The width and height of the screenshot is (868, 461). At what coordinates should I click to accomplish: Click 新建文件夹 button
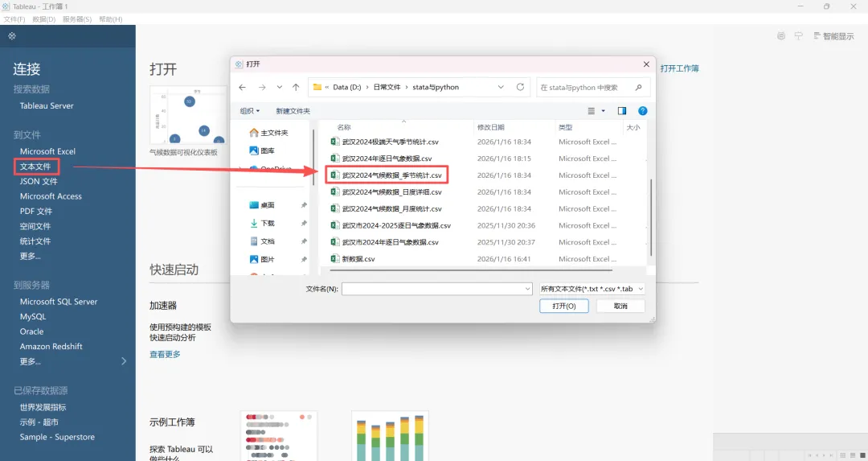point(293,111)
